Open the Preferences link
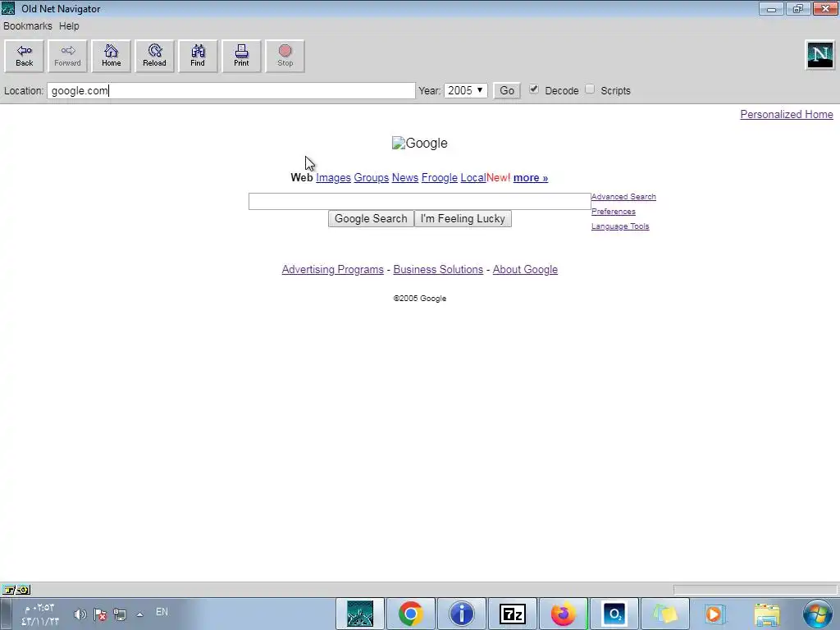Viewport: 840px width, 630px height. (x=614, y=211)
